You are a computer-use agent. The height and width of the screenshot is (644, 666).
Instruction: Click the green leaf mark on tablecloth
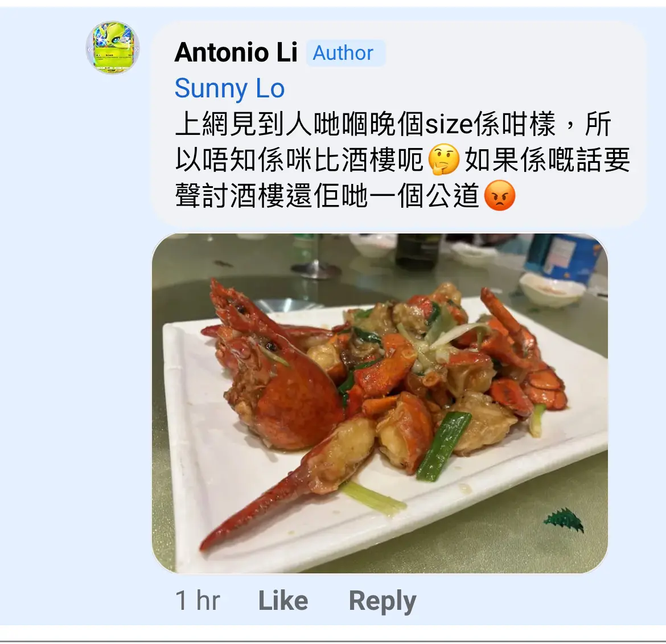point(564,520)
